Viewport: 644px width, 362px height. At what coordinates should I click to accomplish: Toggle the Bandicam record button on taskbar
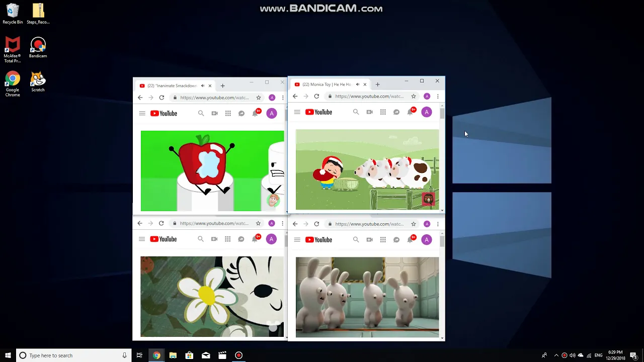[238, 355]
